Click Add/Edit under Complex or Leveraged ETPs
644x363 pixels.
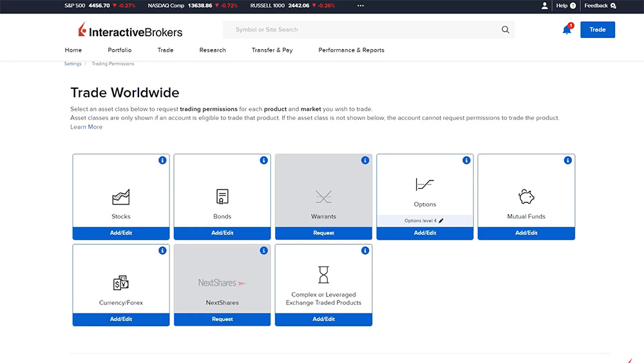[324, 319]
